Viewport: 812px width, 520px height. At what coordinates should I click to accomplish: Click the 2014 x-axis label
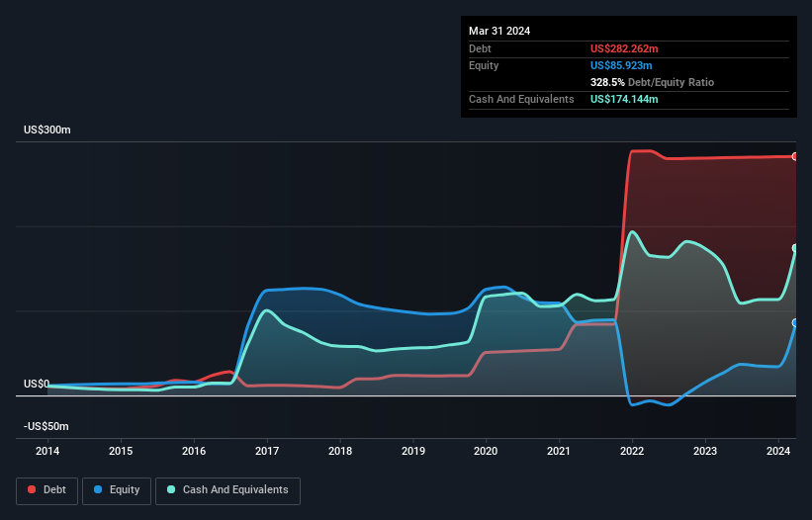coord(47,451)
